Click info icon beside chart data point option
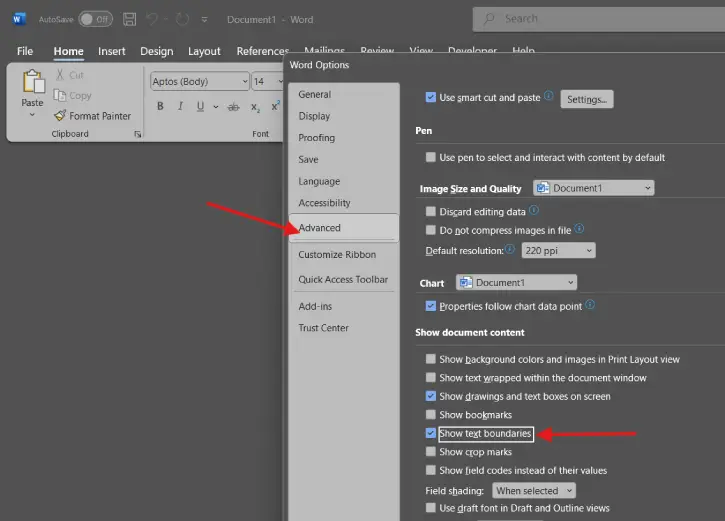This screenshot has width=725, height=521. point(590,305)
